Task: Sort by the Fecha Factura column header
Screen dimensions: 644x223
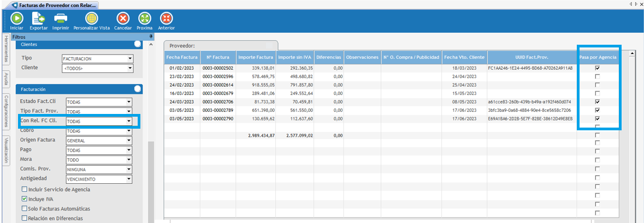Action: coord(182,57)
